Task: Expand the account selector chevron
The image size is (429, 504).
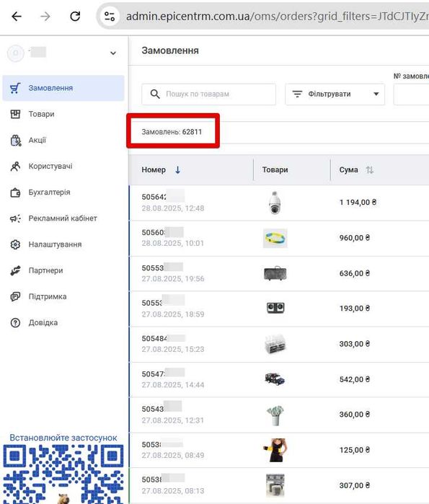Action: click(x=113, y=53)
